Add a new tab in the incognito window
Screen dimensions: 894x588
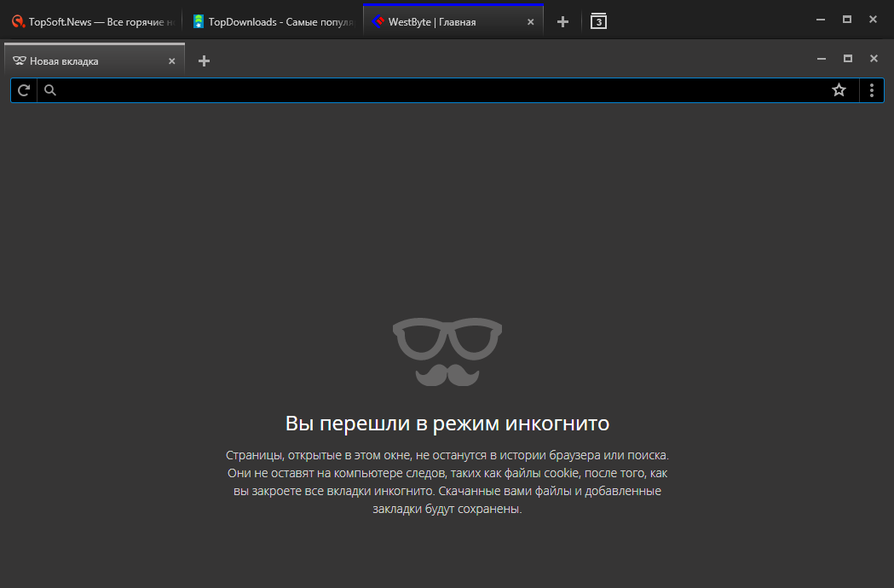[205, 61]
